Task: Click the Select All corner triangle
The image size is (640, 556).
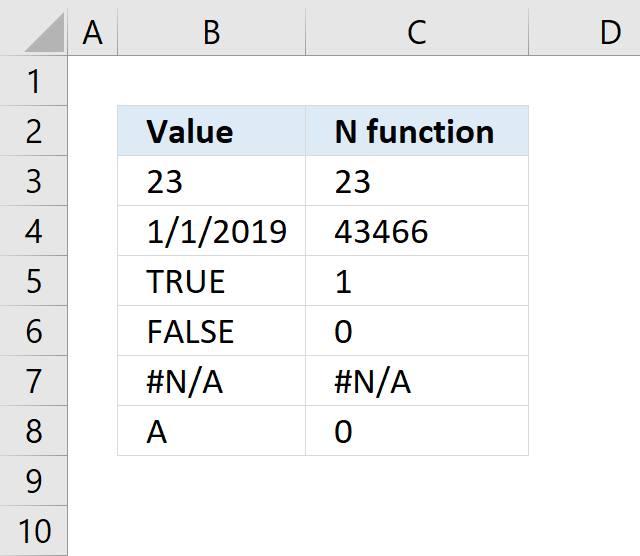Action: click(44, 32)
